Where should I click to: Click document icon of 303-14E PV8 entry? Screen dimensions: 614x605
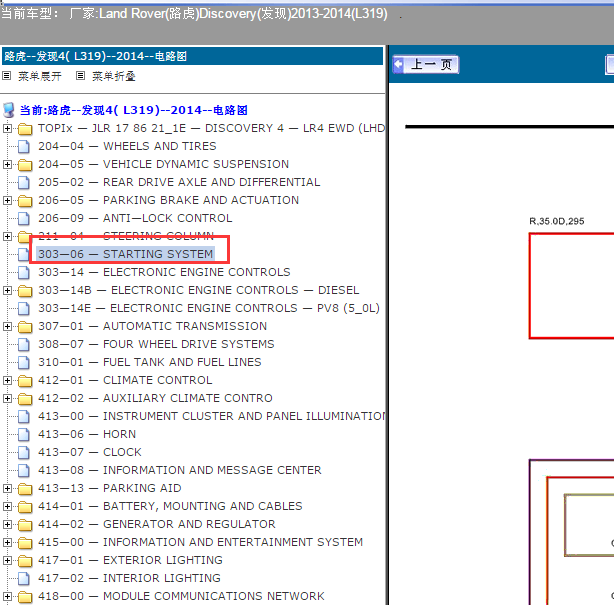[x=24, y=309]
